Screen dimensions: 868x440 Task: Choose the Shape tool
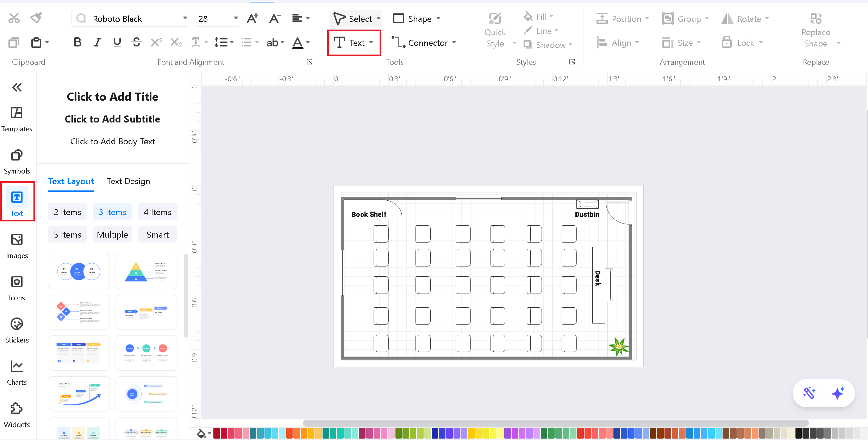click(417, 18)
